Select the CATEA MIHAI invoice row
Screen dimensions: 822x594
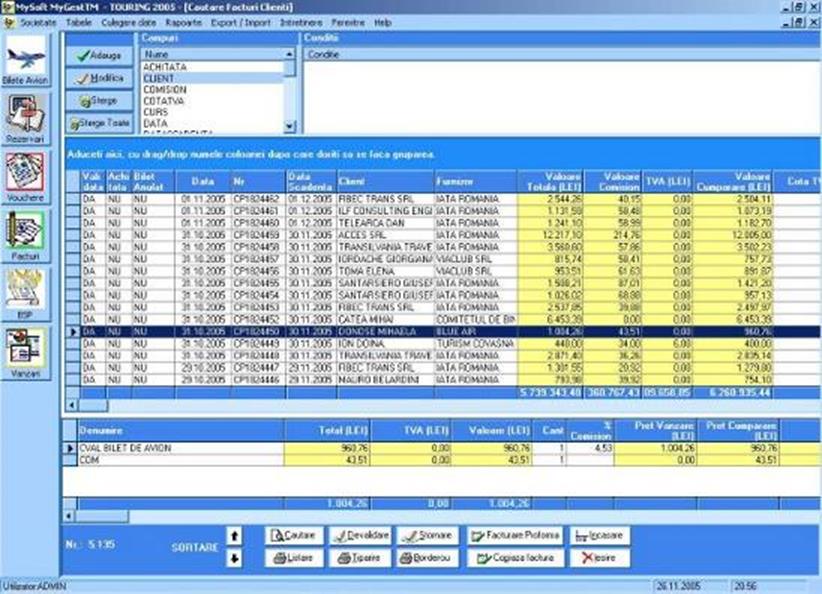click(443, 320)
